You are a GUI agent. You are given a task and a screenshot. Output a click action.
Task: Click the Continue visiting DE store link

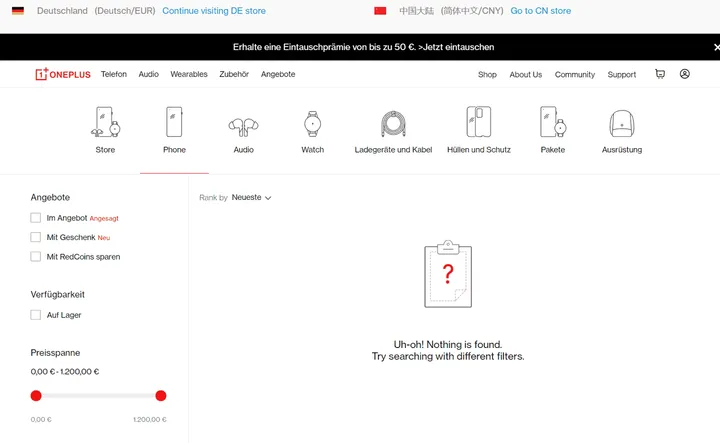tap(214, 11)
